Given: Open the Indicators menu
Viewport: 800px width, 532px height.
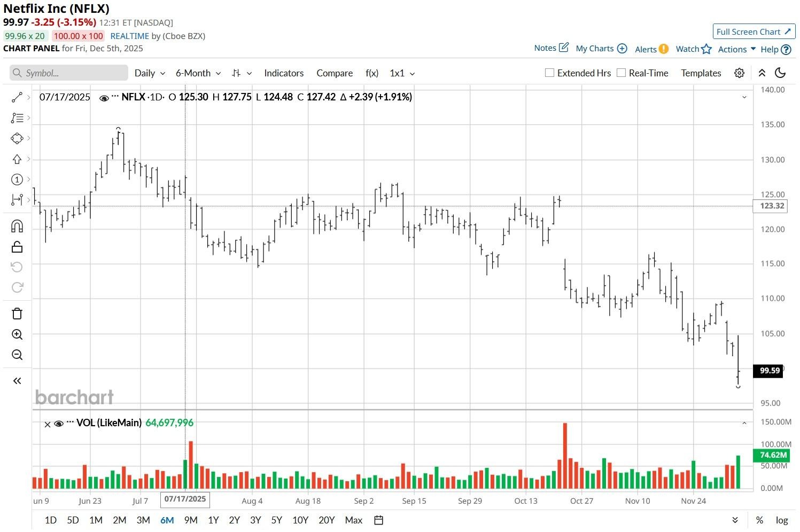Looking at the screenshot, I should pos(284,73).
